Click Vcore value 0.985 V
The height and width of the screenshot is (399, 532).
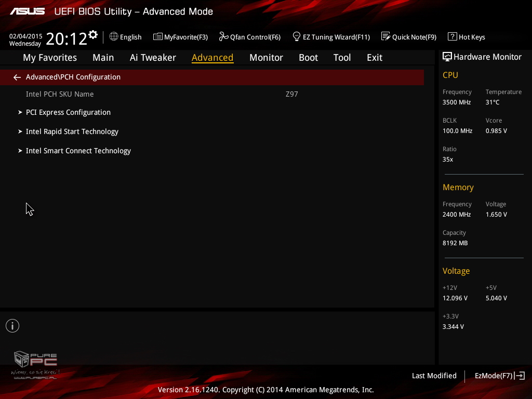coord(496,130)
